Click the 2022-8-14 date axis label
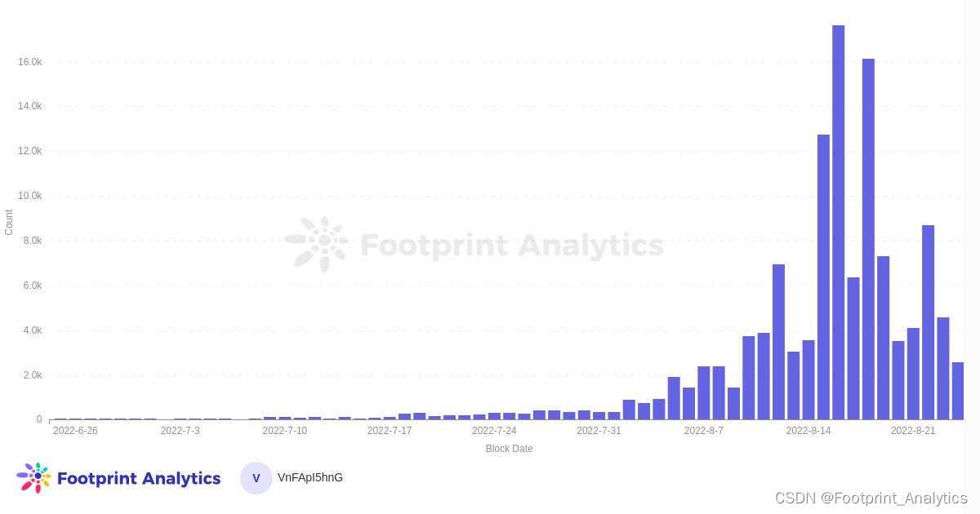The width and height of the screenshot is (980, 514). click(x=808, y=431)
